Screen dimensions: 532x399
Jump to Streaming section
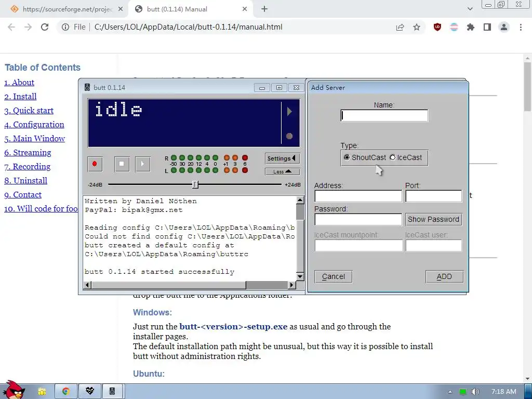point(28,153)
